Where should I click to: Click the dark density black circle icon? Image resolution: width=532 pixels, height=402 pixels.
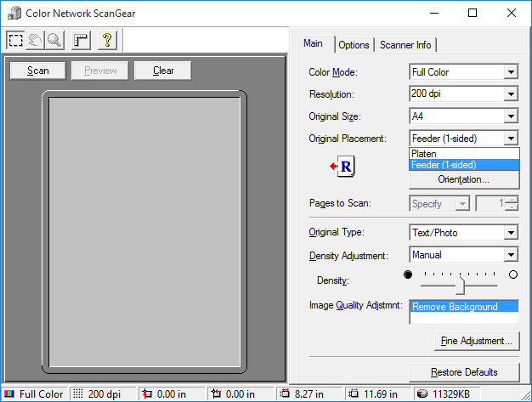(408, 275)
